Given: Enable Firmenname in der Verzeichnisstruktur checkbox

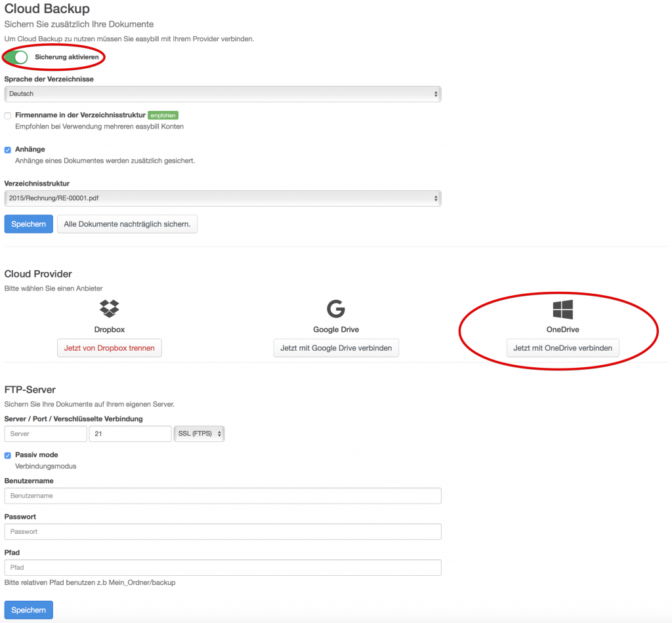Looking at the screenshot, I should (x=8, y=115).
